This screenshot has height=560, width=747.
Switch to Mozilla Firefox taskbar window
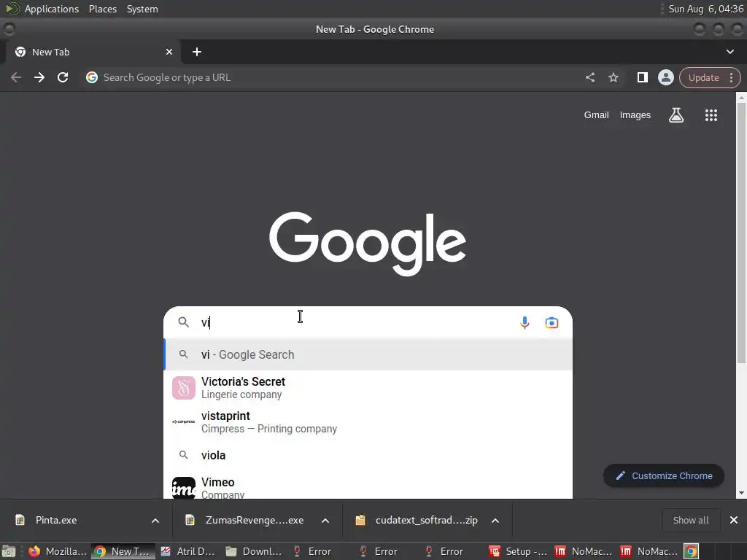(x=57, y=551)
